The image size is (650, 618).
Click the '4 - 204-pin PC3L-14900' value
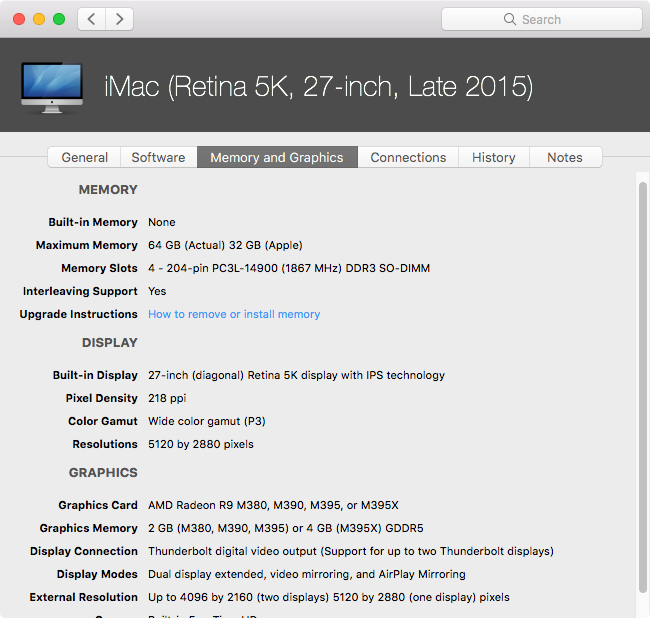[x=289, y=268]
